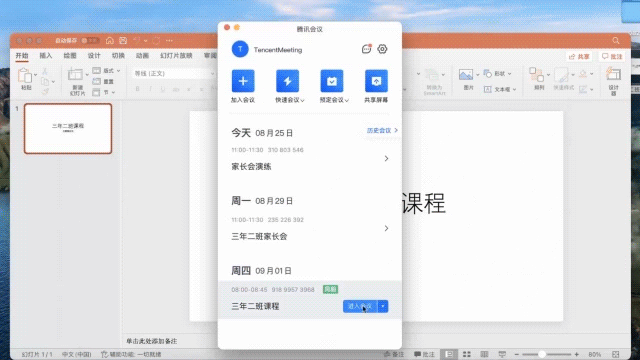Image resolution: width=640 pixels, height=360 pixels.
Task: Click the home icon in PowerPoint title bar
Action: (x=109, y=40)
